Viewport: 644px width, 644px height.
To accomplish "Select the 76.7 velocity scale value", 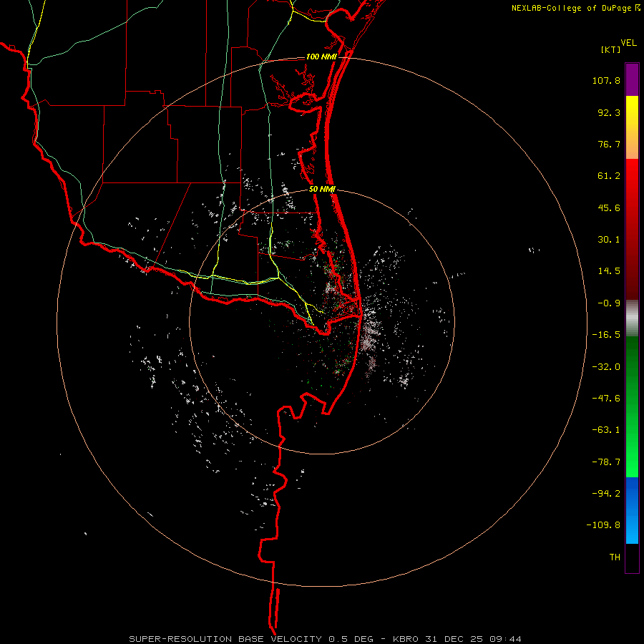I will point(609,144).
